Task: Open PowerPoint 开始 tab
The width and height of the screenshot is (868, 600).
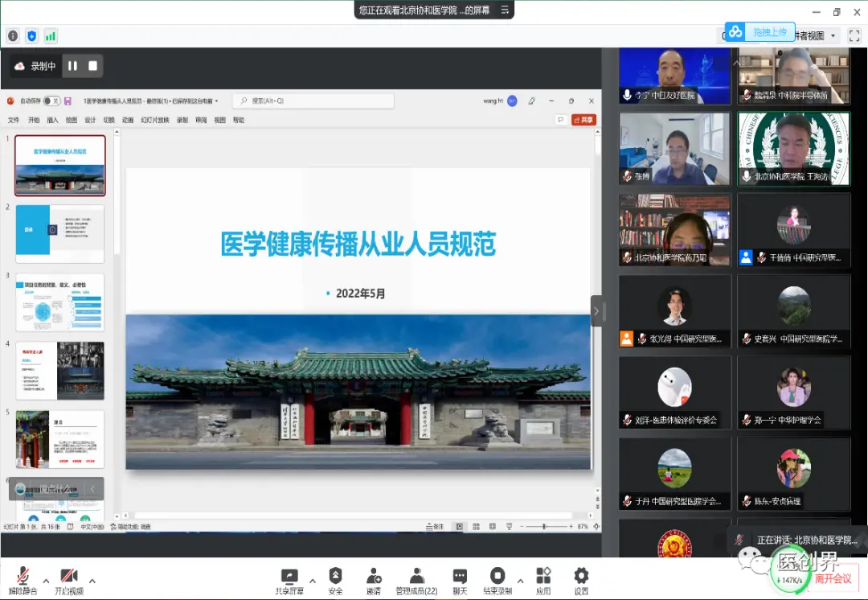Action: tap(34, 120)
